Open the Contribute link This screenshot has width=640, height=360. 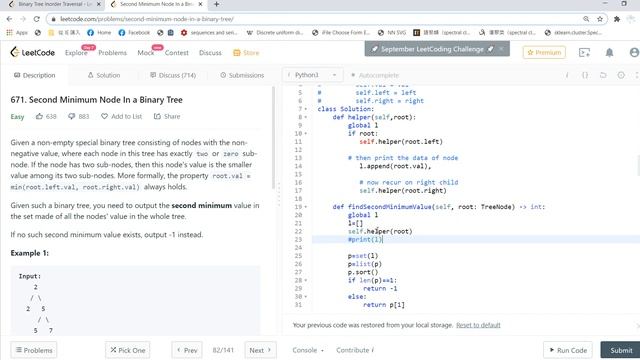pos(355,350)
